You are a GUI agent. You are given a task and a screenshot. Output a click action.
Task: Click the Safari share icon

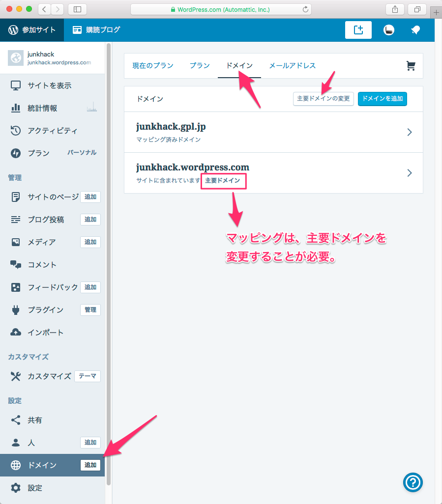(395, 9)
